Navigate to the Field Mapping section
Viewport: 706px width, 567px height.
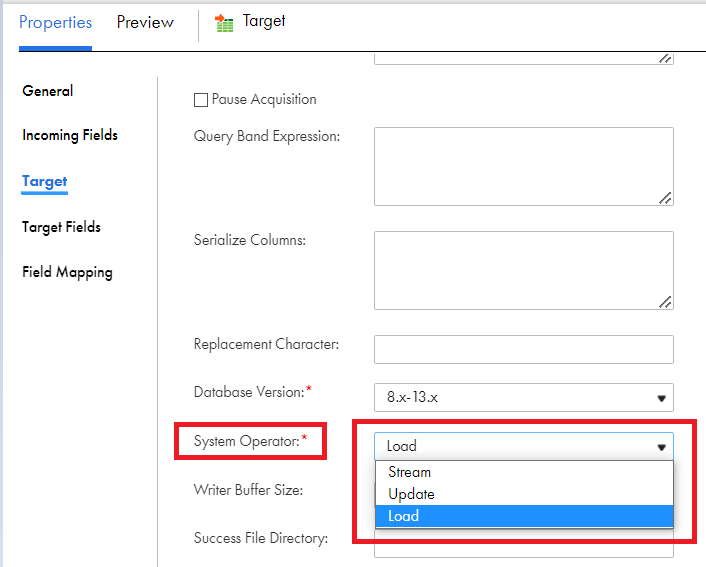[x=68, y=272]
